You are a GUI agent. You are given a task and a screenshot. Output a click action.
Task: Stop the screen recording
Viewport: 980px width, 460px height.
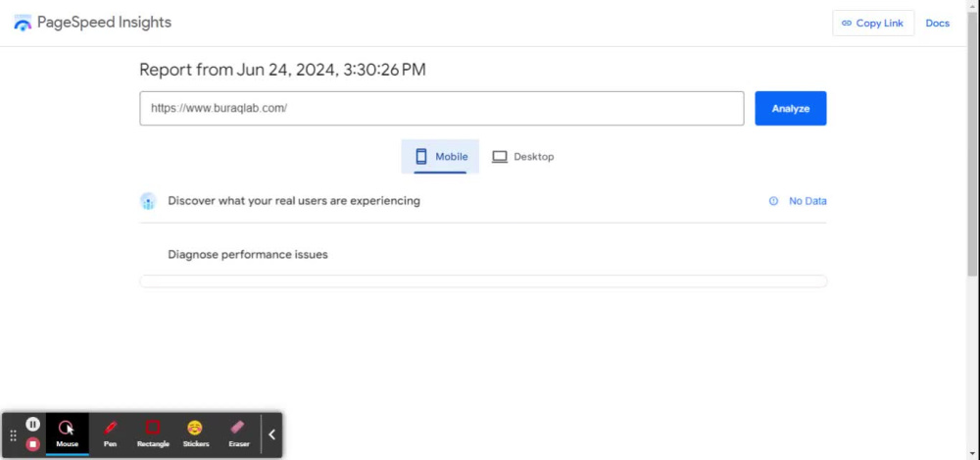point(32,444)
